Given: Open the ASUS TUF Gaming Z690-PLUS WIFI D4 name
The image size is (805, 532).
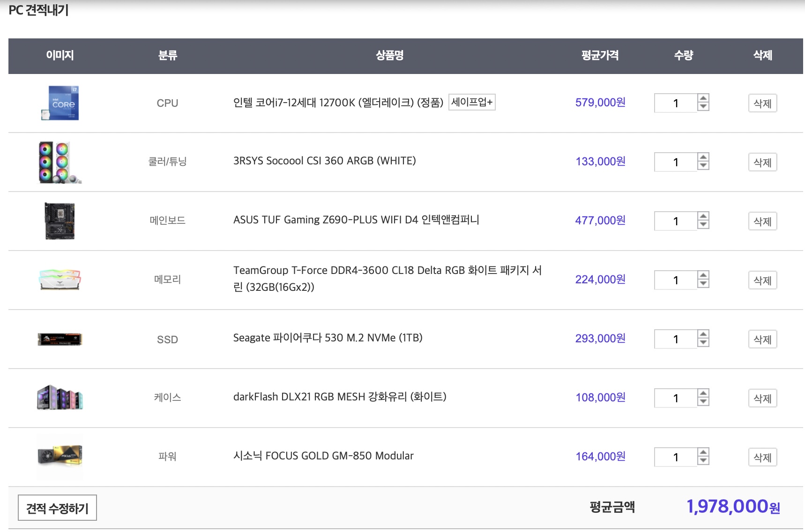Looking at the screenshot, I should [356, 220].
